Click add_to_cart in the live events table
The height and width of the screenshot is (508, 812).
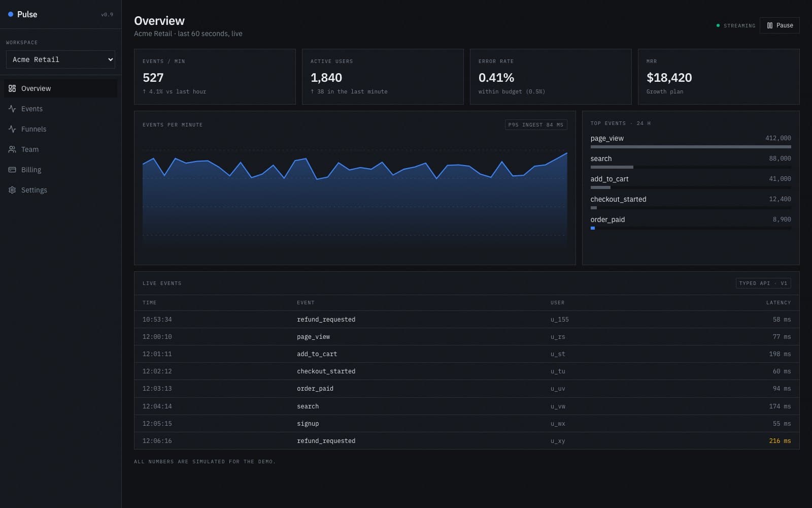[x=317, y=354]
